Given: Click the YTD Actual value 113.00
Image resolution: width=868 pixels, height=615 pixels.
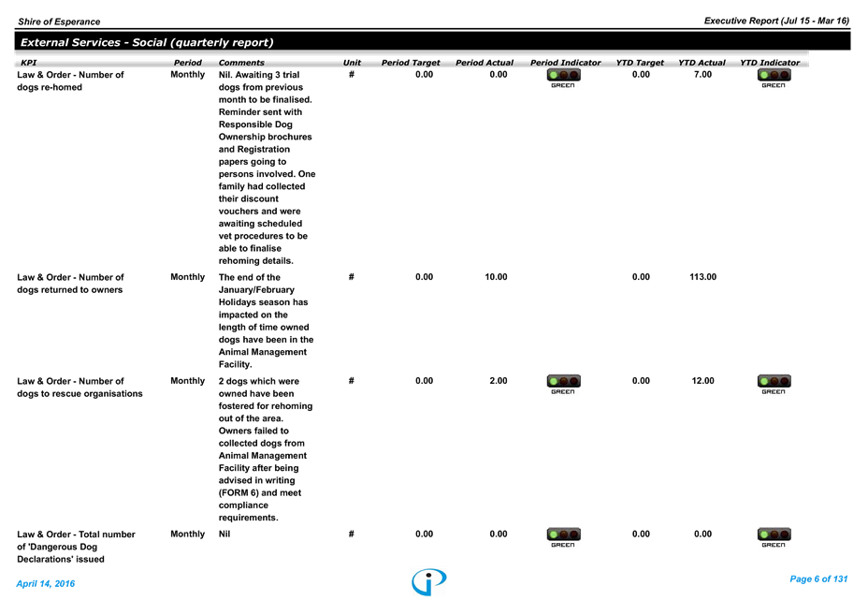Looking at the screenshot, I should coord(703,277).
